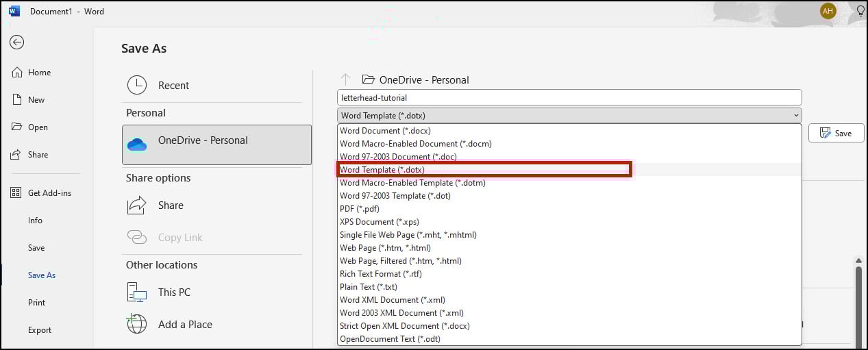Expand the file type dropdown arrow

(795, 116)
